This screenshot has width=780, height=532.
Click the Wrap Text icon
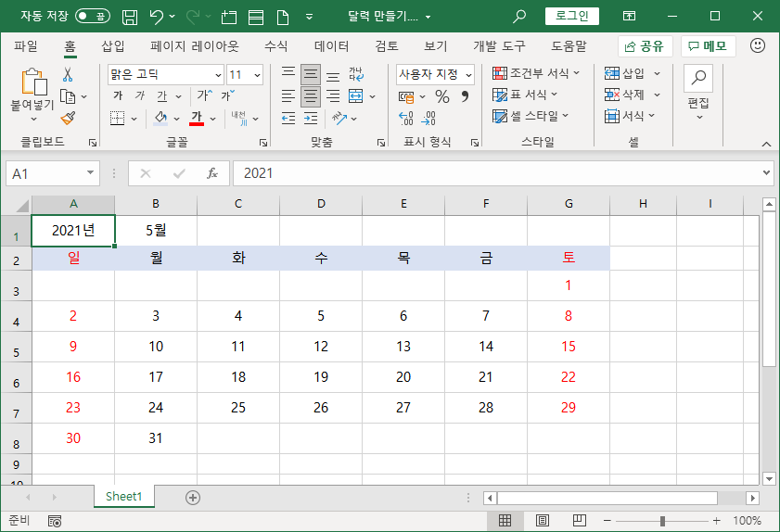pyautogui.click(x=356, y=74)
